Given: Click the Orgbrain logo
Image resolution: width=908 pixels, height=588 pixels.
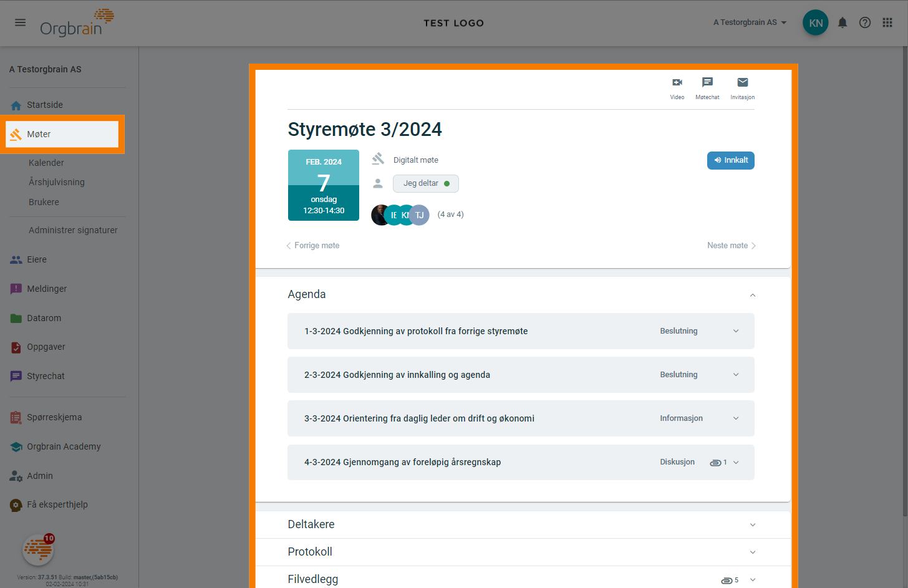Looking at the screenshot, I should tap(77, 22).
